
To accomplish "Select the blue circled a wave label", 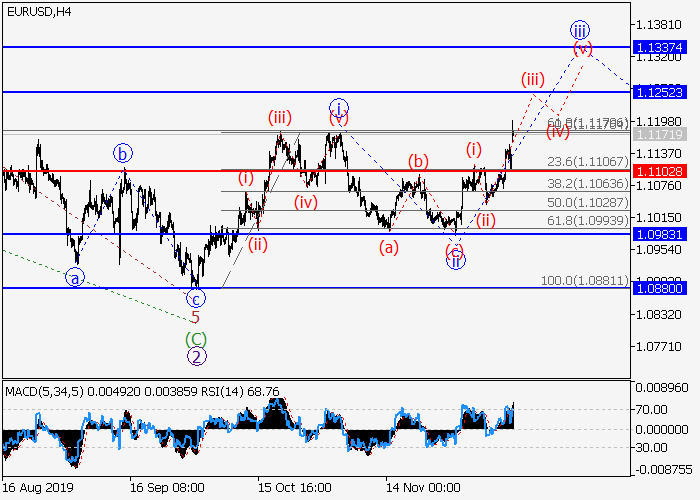I will [x=75, y=277].
